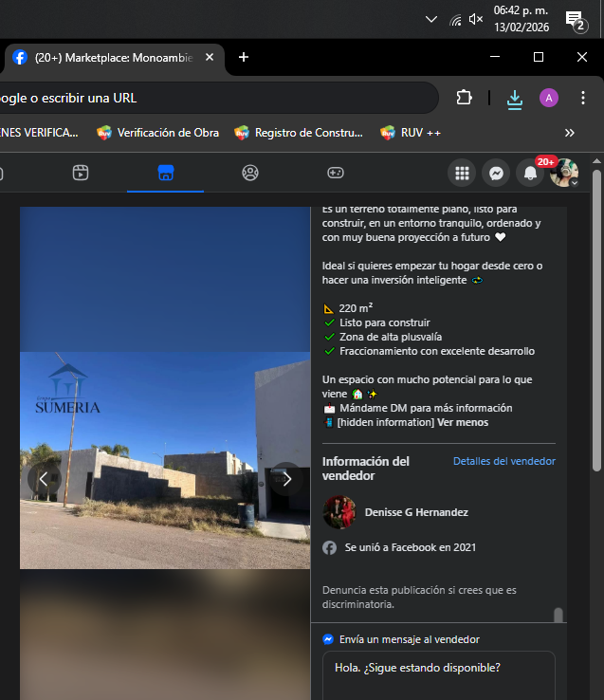
Task: Click the Facebook icon beside join date
Action: click(329, 548)
